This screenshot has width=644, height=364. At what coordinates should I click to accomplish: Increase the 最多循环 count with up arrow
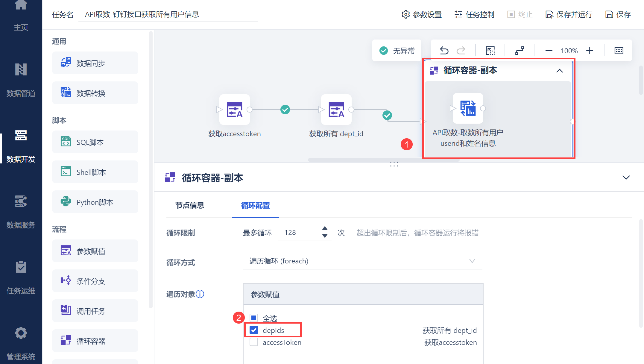pos(325,228)
